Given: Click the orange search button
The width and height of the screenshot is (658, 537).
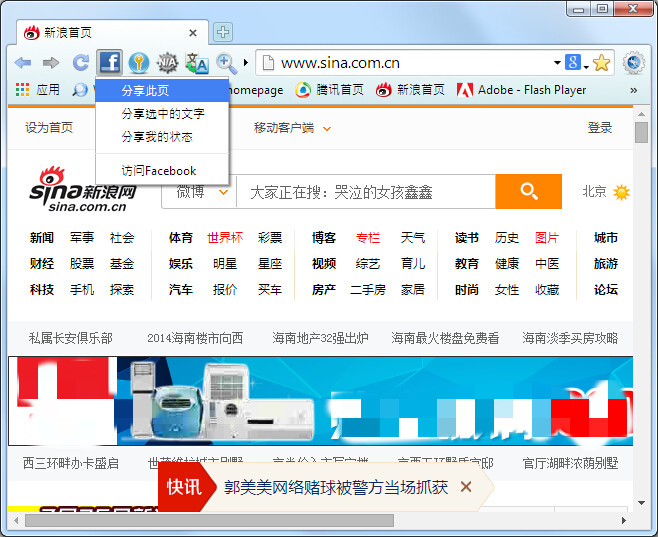Looking at the screenshot, I should tap(529, 191).
